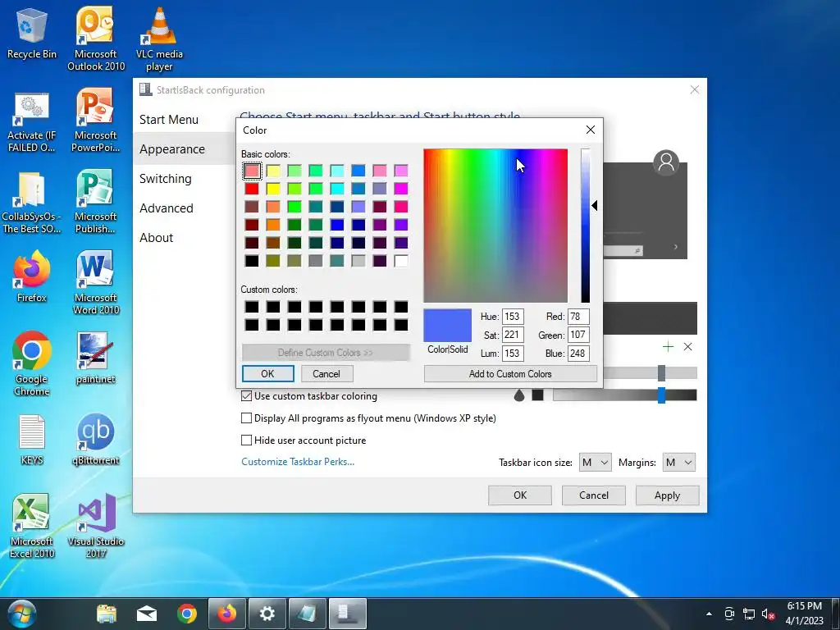The width and height of the screenshot is (840, 630).
Task: Choose the first custom color slot
Action: [252, 307]
